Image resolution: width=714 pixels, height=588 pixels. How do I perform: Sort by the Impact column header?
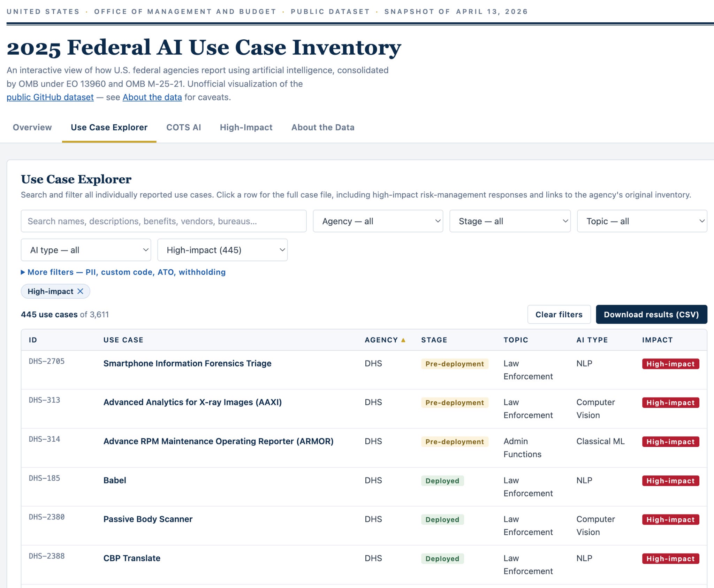pos(658,340)
